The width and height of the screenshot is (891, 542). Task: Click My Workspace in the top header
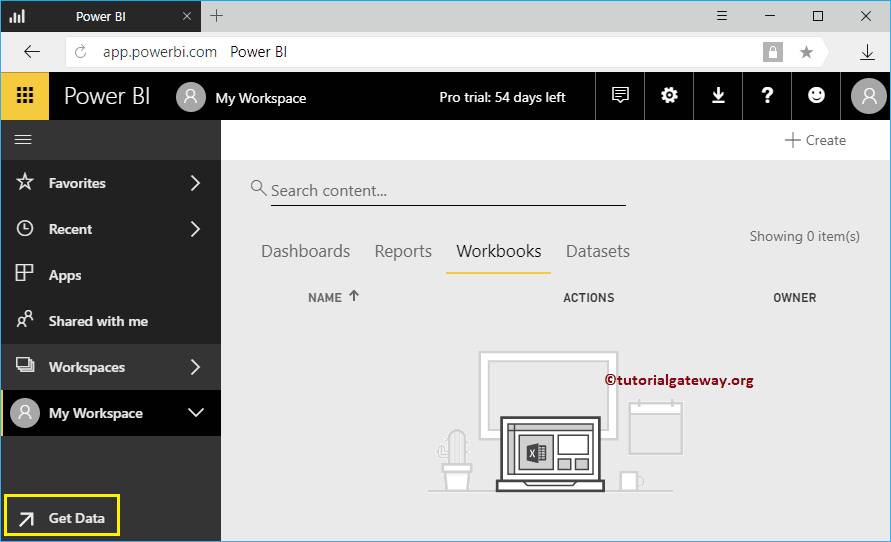tap(261, 98)
